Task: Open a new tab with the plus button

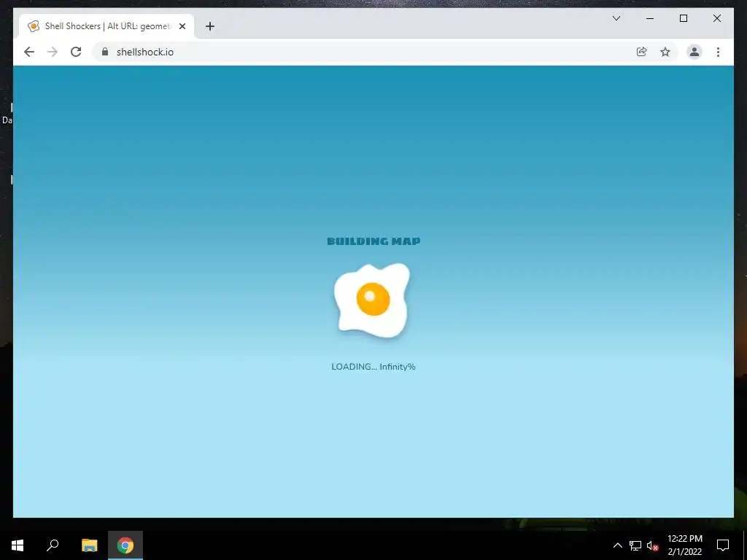Action: 210,26
